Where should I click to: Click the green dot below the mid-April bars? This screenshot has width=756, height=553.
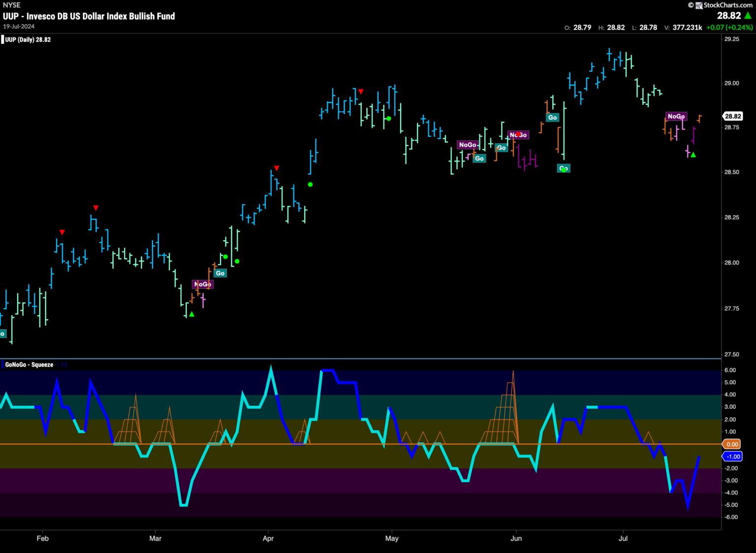click(310, 184)
